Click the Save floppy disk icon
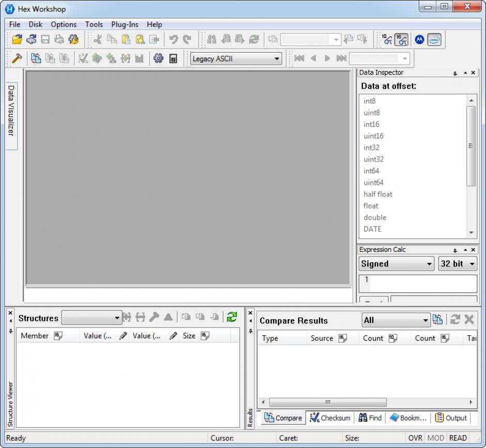This screenshot has height=448, width=486. [45, 39]
